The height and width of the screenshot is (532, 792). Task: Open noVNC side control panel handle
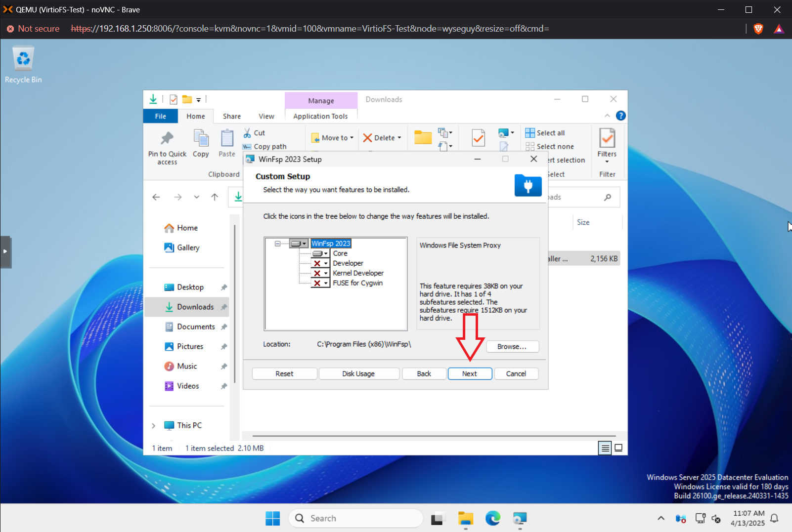(5, 251)
